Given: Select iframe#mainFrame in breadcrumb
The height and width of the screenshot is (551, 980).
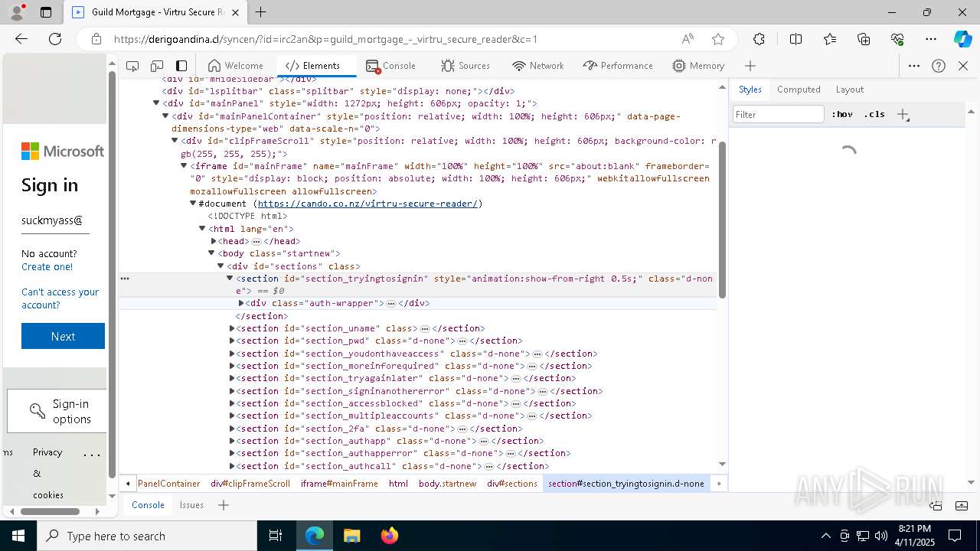Looking at the screenshot, I should [339, 484].
